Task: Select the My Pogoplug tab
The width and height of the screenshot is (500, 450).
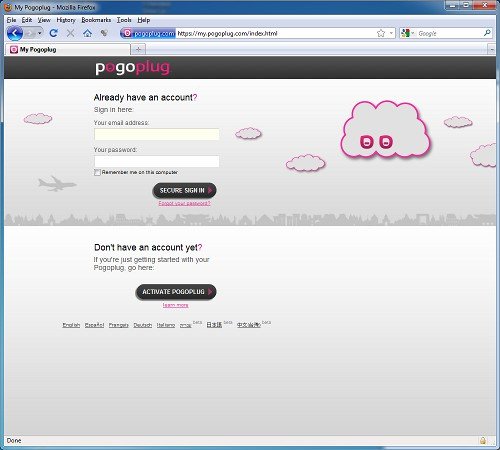Action: [68, 50]
